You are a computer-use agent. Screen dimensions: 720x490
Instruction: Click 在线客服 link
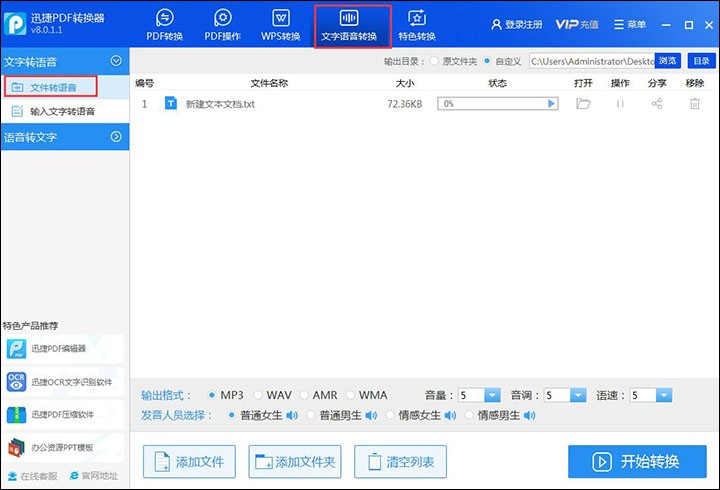(33, 476)
